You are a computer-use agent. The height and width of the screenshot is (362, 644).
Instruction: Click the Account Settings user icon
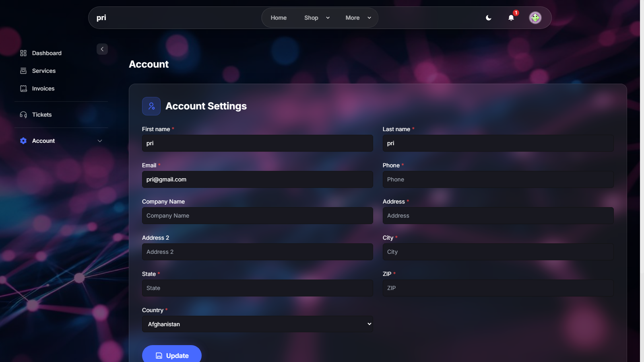pyautogui.click(x=151, y=106)
